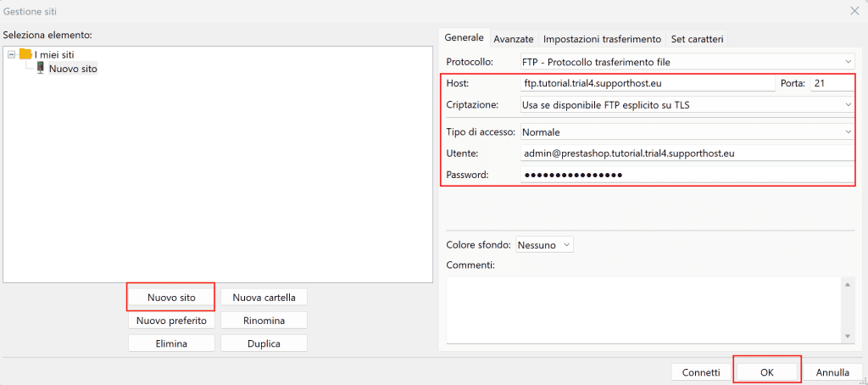Click the 'Tipo di accesso:' label
The height and width of the screenshot is (385, 868).
(x=481, y=132)
